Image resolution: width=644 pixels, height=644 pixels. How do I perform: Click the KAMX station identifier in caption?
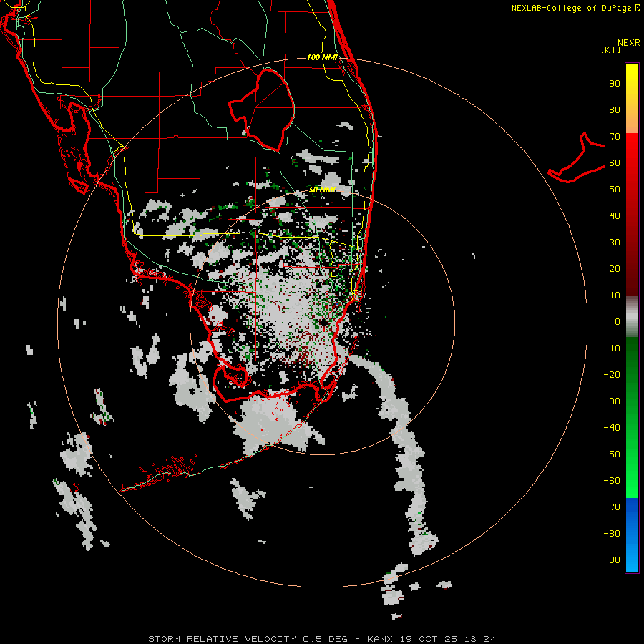point(380,639)
